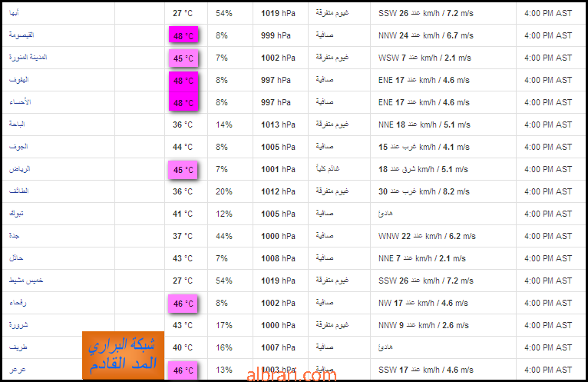Screen dimensions: 588x382
Task: Open the الرياض city link
Action: [x=19, y=169]
